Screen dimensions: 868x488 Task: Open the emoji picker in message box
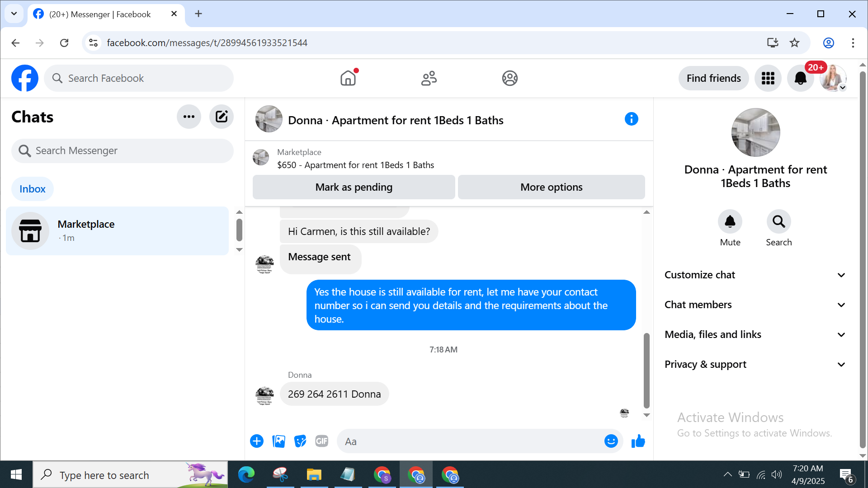611,441
